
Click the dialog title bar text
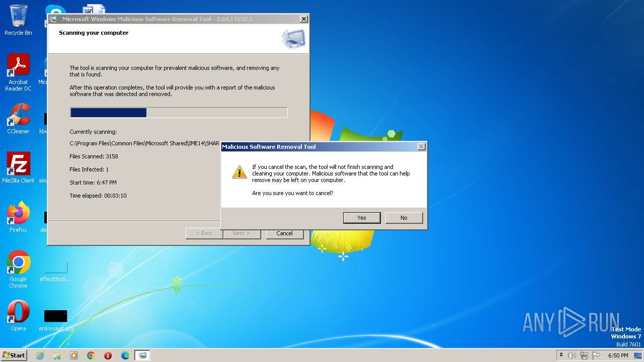coord(269,147)
